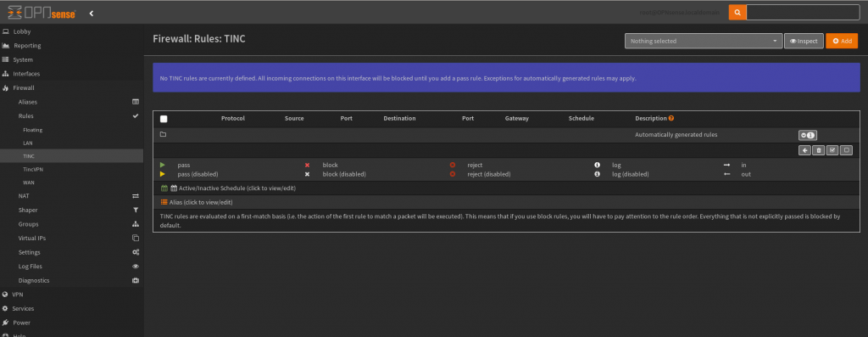Screen dimensions: 868x337
Task: Collapse the sidebar with the arrow toggle
Action: [92, 14]
